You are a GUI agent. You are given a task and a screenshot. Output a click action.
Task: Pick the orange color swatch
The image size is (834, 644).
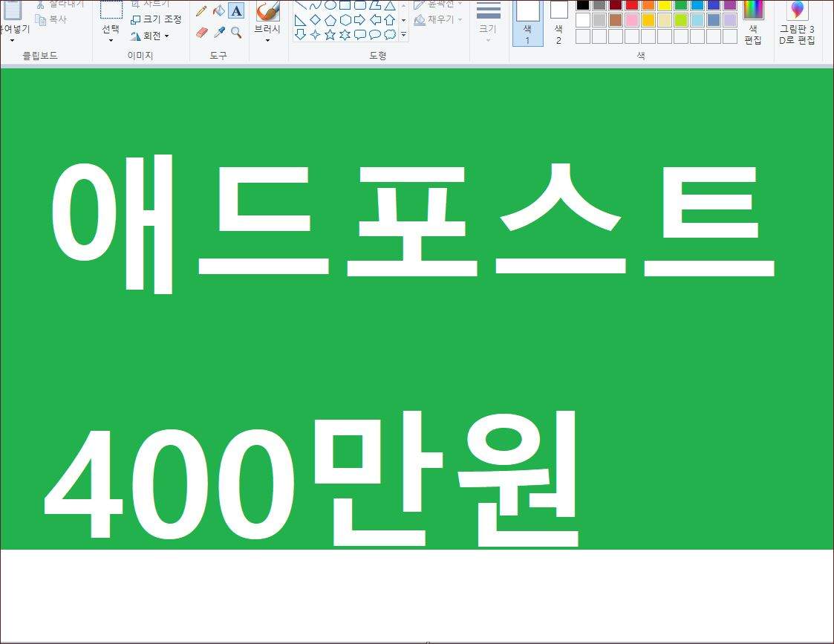[648, 4]
